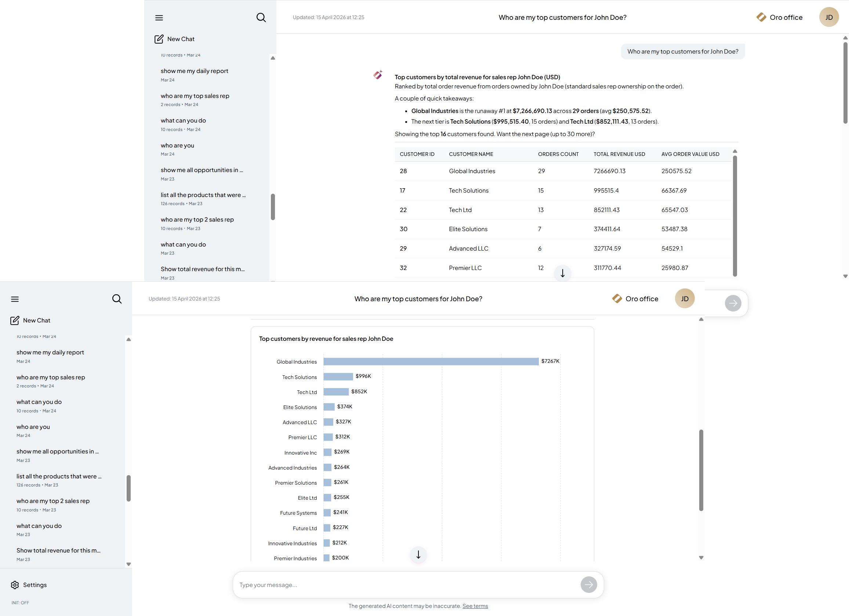Click New Chat in the bottom sidebar
This screenshot has width=849, height=616.
pyautogui.click(x=36, y=320)
